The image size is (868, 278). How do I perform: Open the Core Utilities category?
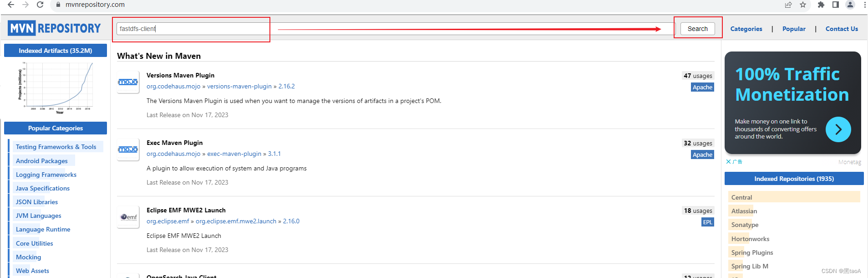35,243
